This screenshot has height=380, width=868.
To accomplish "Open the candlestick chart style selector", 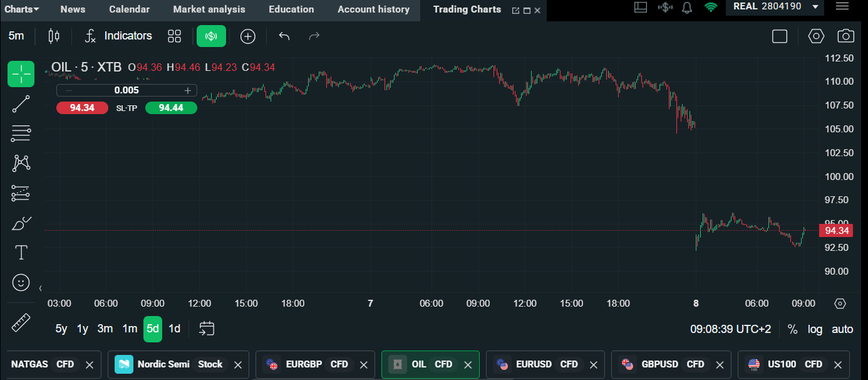I will pos(54,36).
